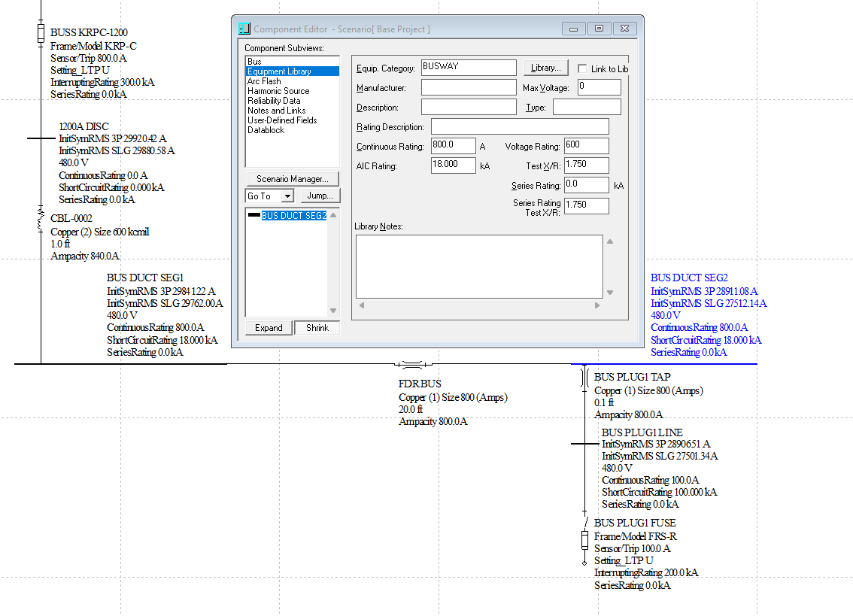Image resolution: width=853 pixels, height=616 pixels.
Task: Open the Reliability Data subview
Action: pos(274,101)
